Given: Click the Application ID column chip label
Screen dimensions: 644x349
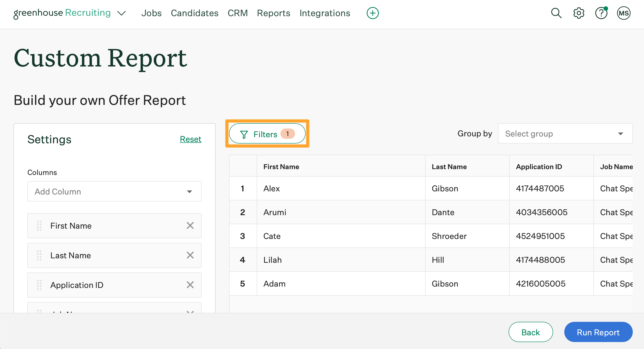Looking at the screenshot, I should (x=77, y=285).
